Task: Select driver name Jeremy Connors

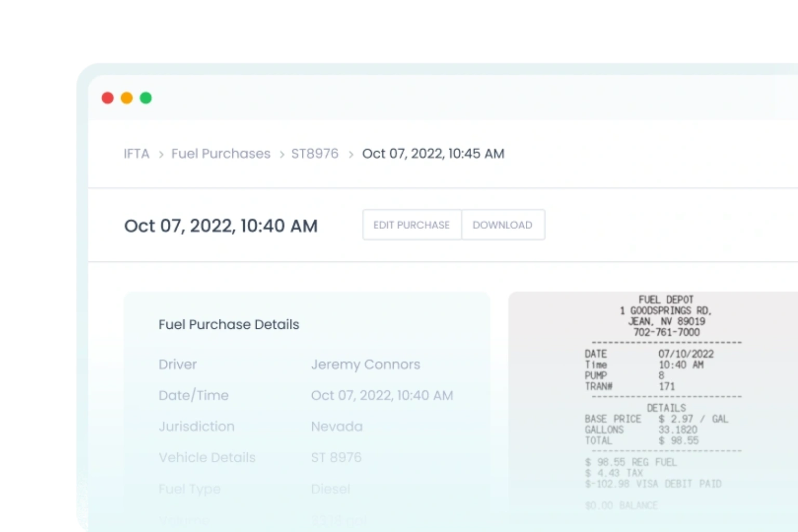Action: point(365,364)
